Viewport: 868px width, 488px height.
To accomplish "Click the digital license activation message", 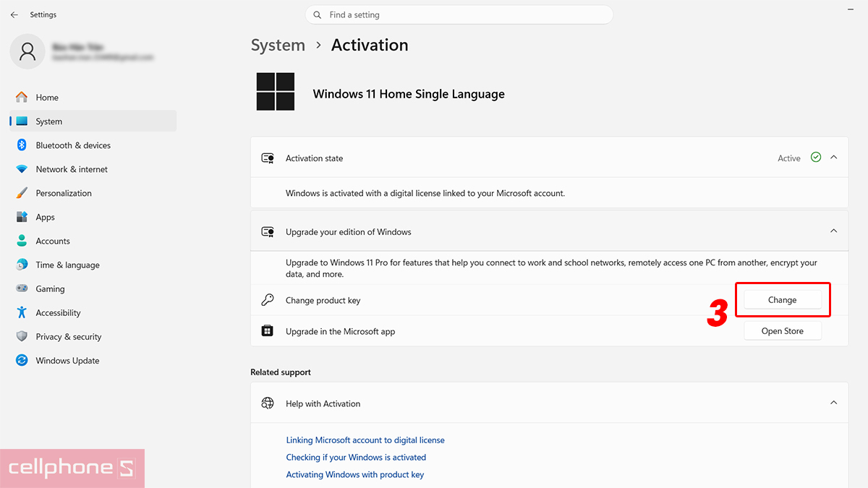I will (425, 193).
